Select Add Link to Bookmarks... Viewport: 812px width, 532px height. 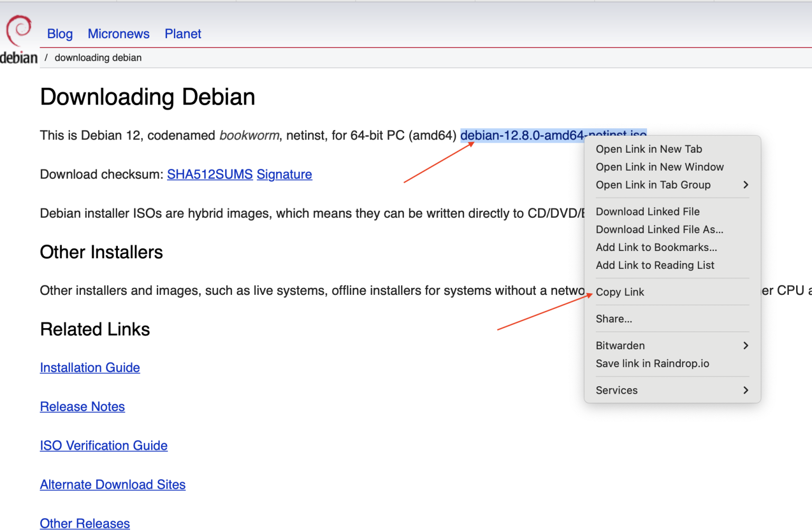click(x=657, y=247)
